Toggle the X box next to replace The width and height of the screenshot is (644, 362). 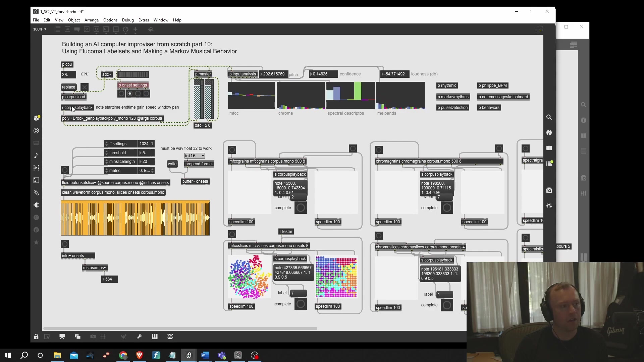click(x=85, y=87)
